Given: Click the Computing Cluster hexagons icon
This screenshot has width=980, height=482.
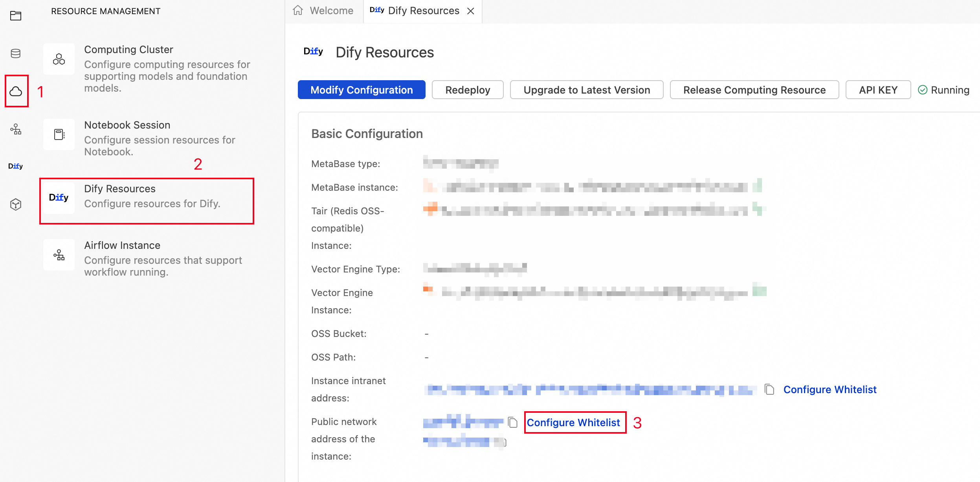Looking at the screenshot, I should coord(59,59).
